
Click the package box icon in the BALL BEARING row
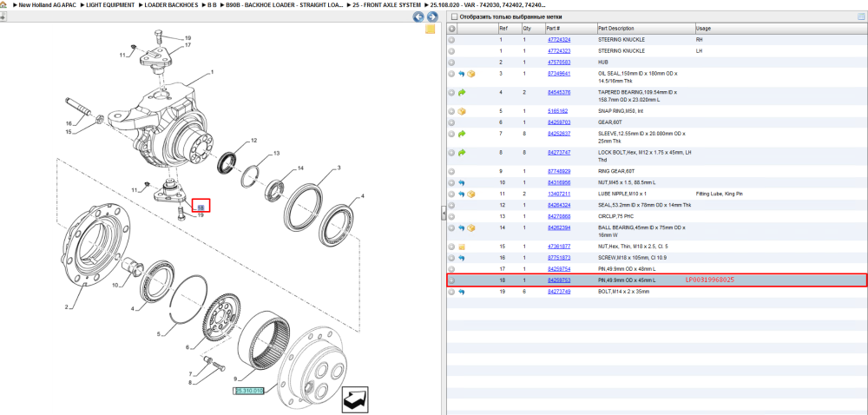(471, 227)
